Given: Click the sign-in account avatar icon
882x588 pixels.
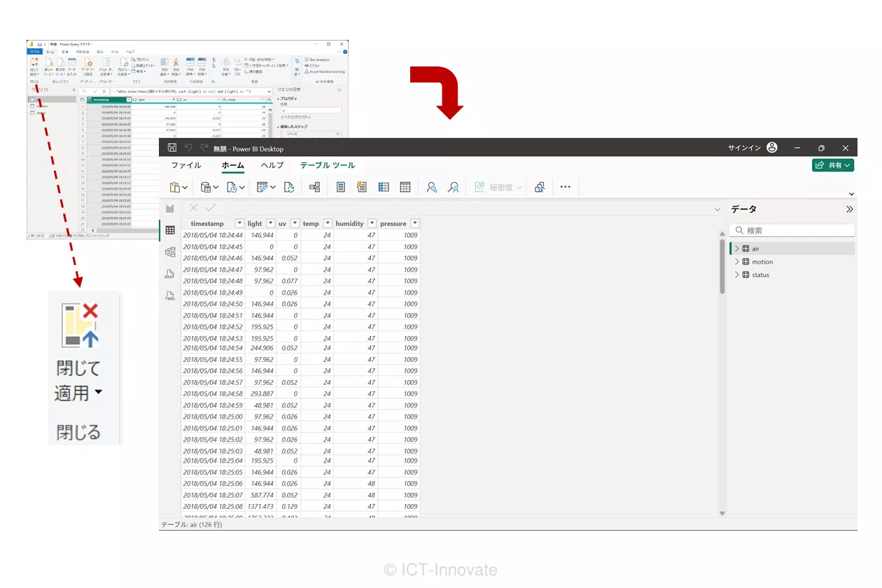Looking at the screenshot, I should click(772, 148).
